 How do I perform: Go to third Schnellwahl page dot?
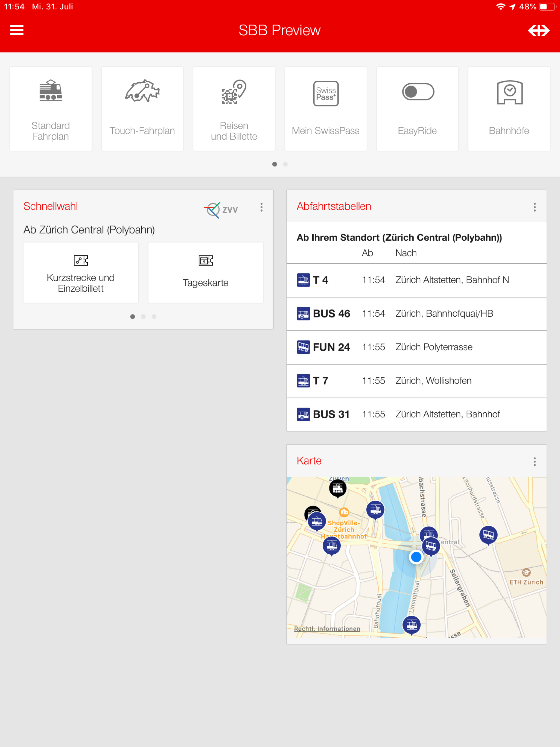point(154,316)
